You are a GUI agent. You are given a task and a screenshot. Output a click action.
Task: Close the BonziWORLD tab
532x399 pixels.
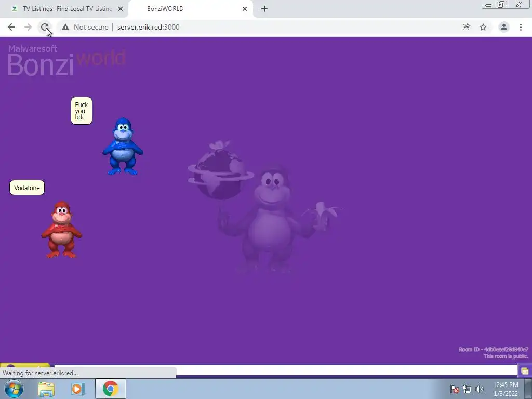click(245, 9)
